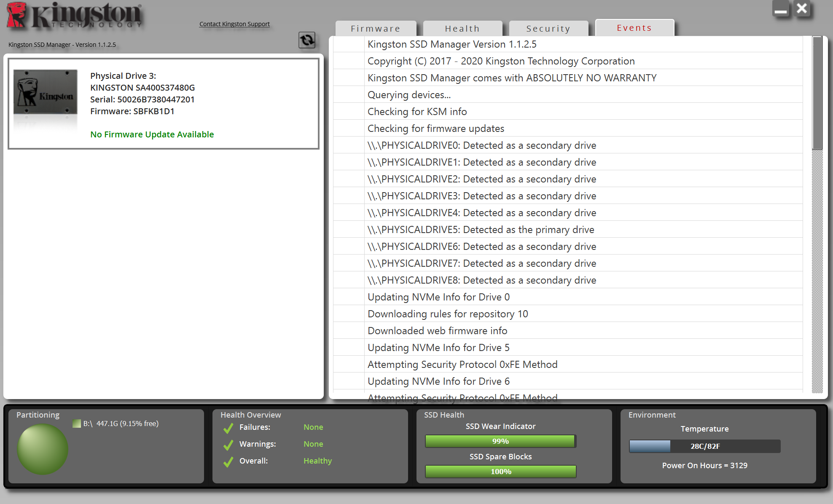Open the Security tab
Screen dimensions: 833x504
point(548,29)
